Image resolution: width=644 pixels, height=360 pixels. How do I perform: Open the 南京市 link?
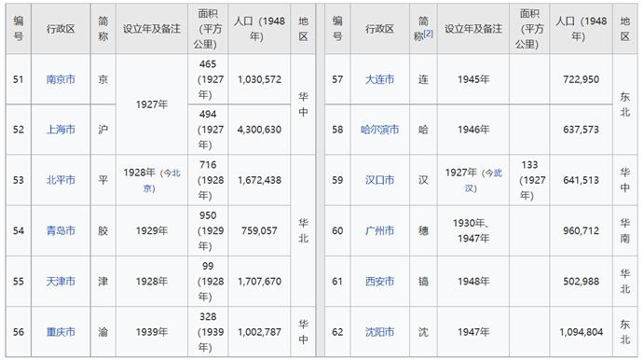(x=61, y=79)
